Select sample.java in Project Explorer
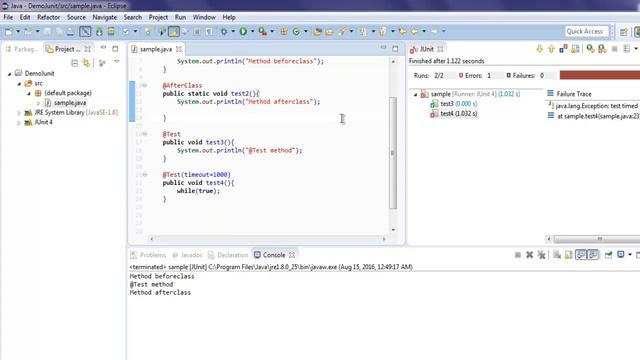This screenshot has height=360, width=640. tap(70, 103)
